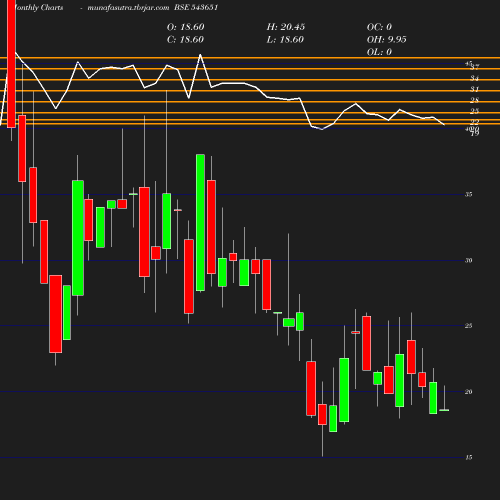The height and width of the screenshot is (500, 500).
Task: Click the OC: 0 reading
Action: coord(379,27)
